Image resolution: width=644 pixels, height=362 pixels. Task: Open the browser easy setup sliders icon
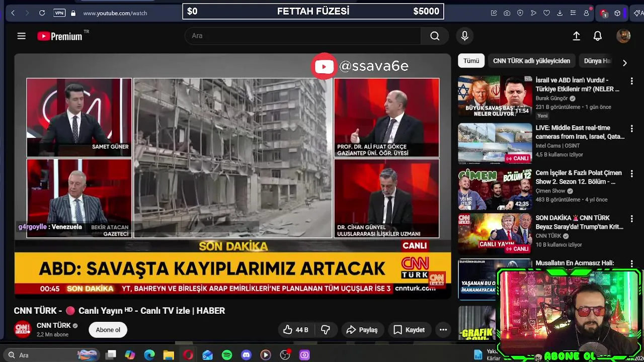coord(573,13)
